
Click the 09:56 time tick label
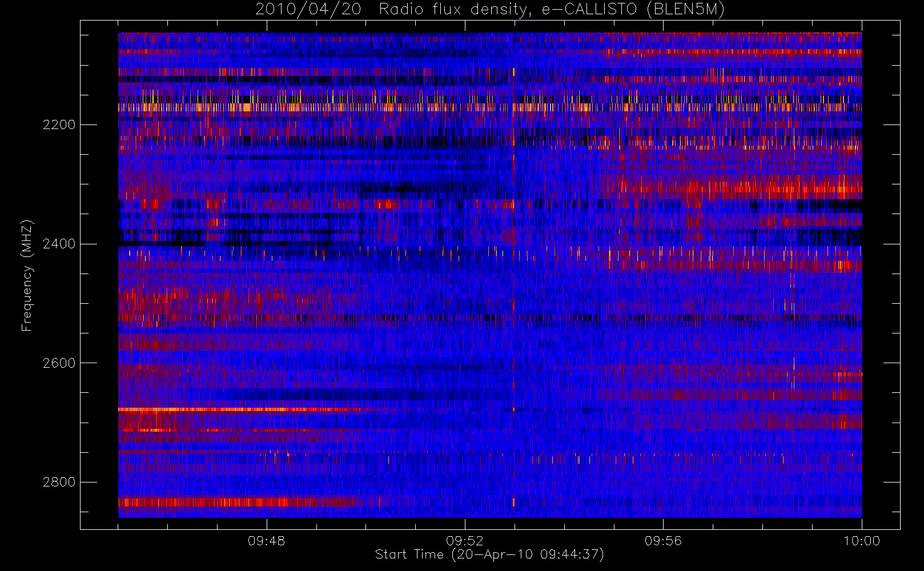pyautogui.click(x=663, y=541)
